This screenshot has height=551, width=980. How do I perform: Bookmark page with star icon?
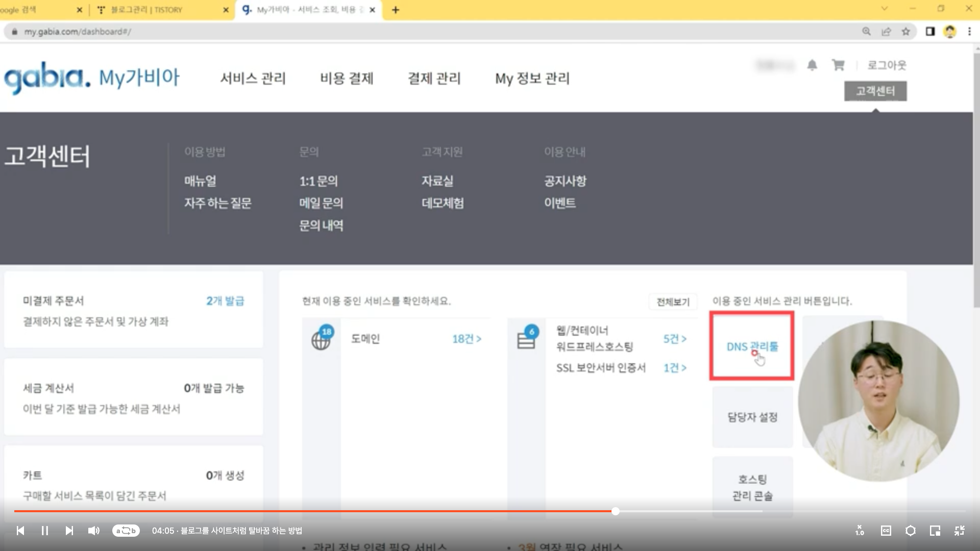905,32
